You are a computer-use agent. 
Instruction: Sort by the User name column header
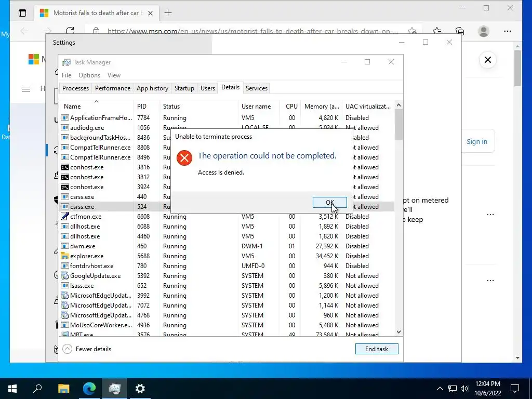(x=259, y=106)
